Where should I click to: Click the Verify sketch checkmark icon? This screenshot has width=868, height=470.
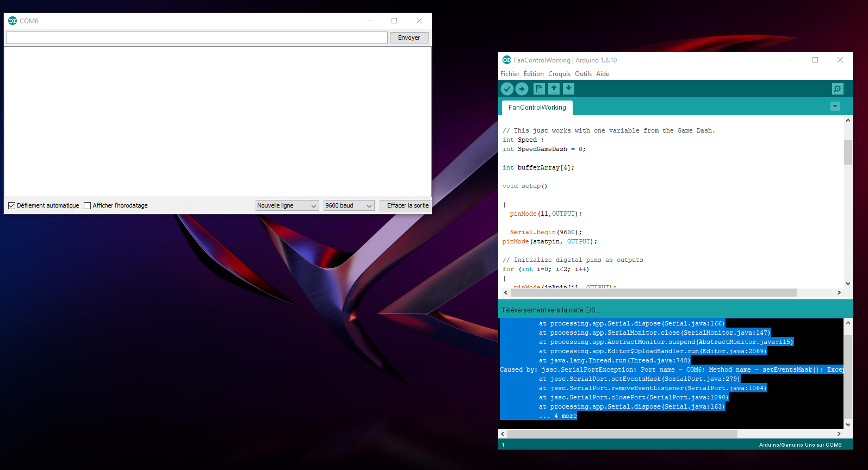coord(507,89)
